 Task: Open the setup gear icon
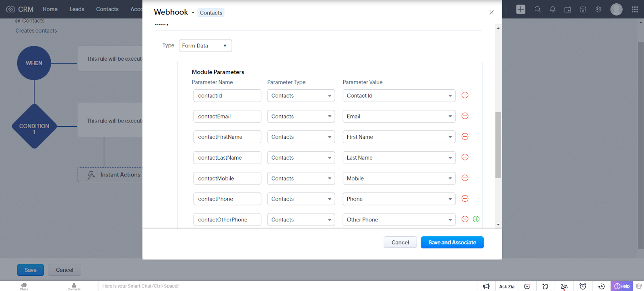(x=599, y=9)
